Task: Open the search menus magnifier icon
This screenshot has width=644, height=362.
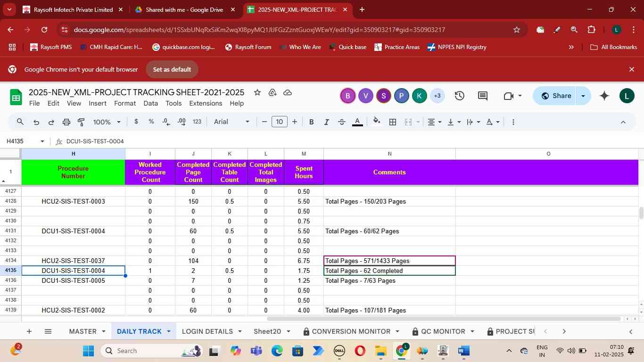Action: coord(20,122)
